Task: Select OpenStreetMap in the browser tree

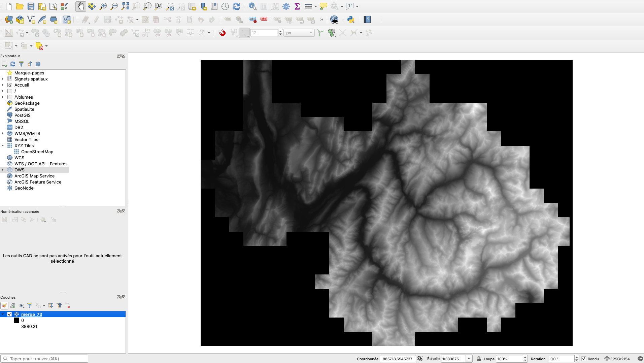Action: [37, 152]
